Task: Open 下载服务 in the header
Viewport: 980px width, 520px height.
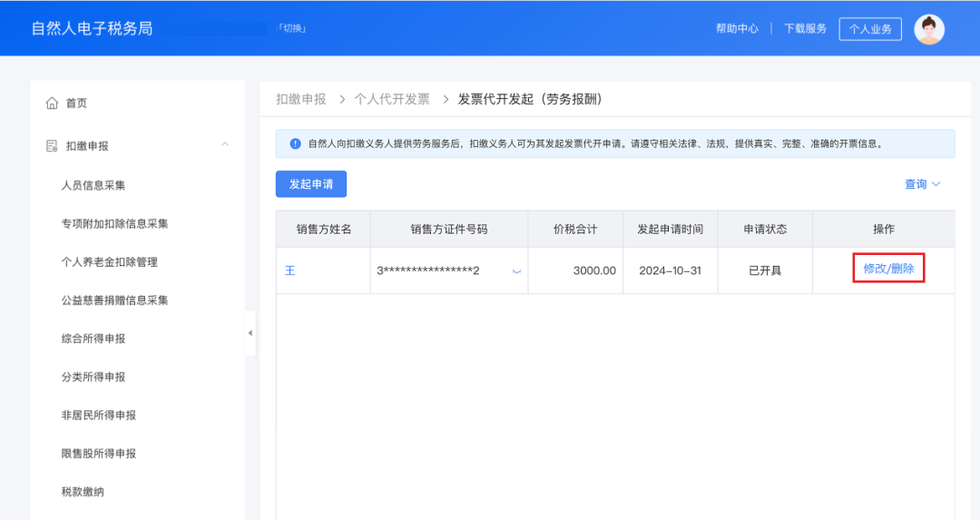Action: point(805,29)
